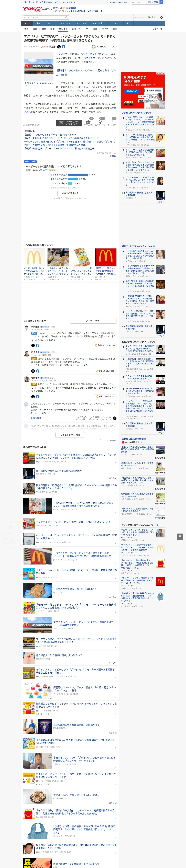The height and width of the screenshot is (868, 186).
Task: Click コメントを書く button
Action: 93,321
